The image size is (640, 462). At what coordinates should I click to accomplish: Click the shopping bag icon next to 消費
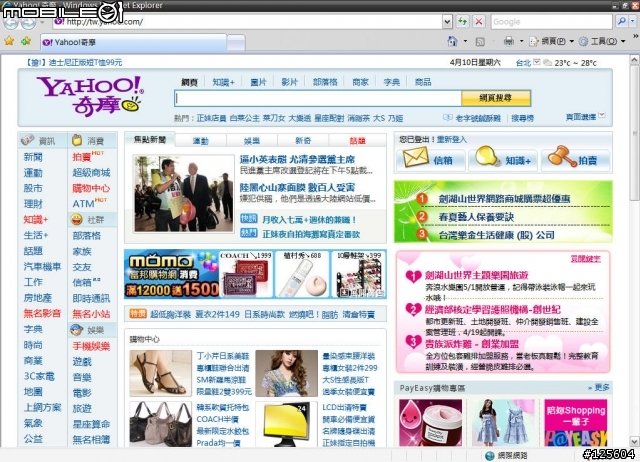click(x=77, y=140)
